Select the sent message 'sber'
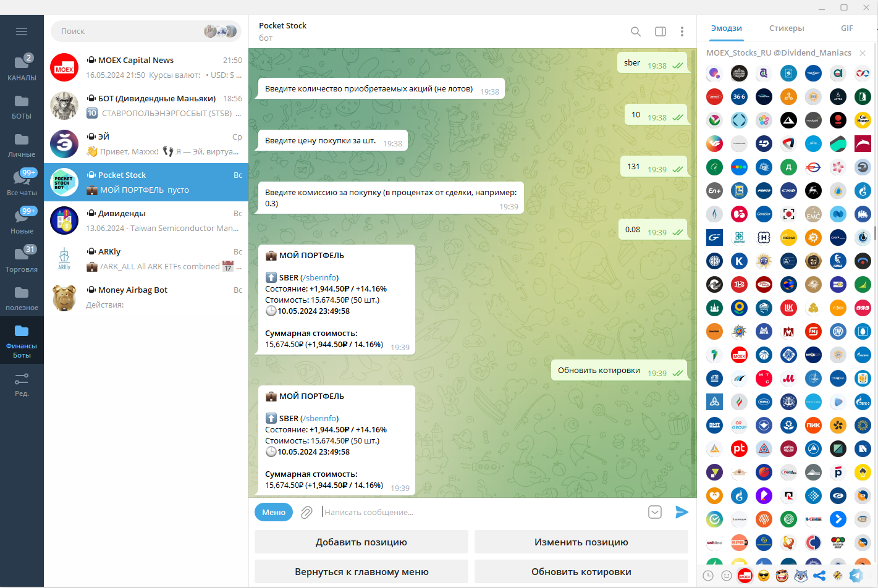Viewport: 878px width, 588px height. (x=652, y=62)
